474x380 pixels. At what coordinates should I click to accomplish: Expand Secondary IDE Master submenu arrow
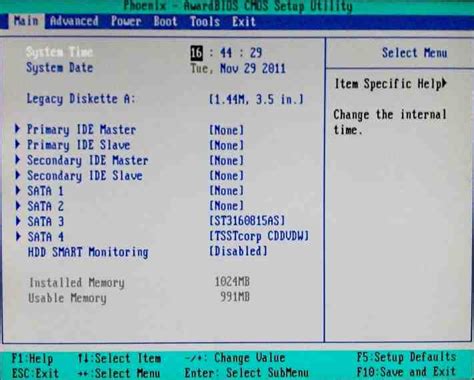pyautogui.click(x=18, y=159)
